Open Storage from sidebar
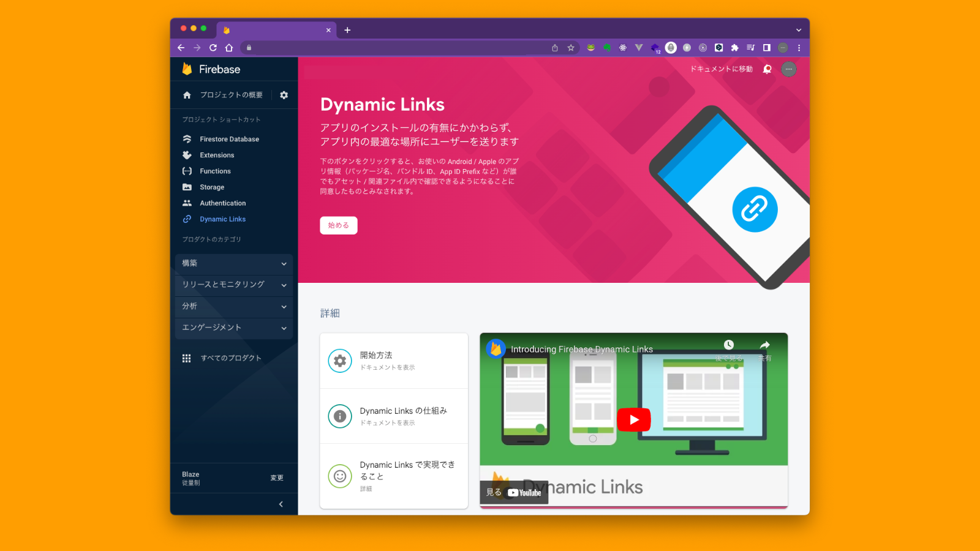 (212, 187)
